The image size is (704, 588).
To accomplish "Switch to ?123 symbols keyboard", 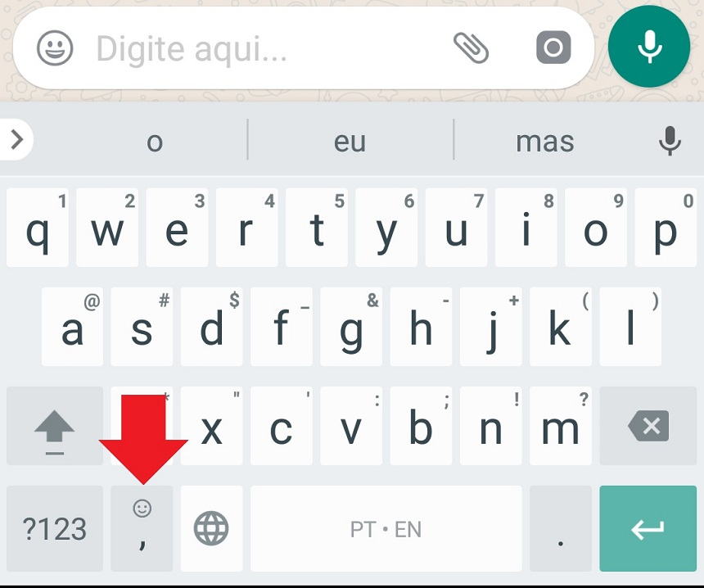I will [55, 528].
